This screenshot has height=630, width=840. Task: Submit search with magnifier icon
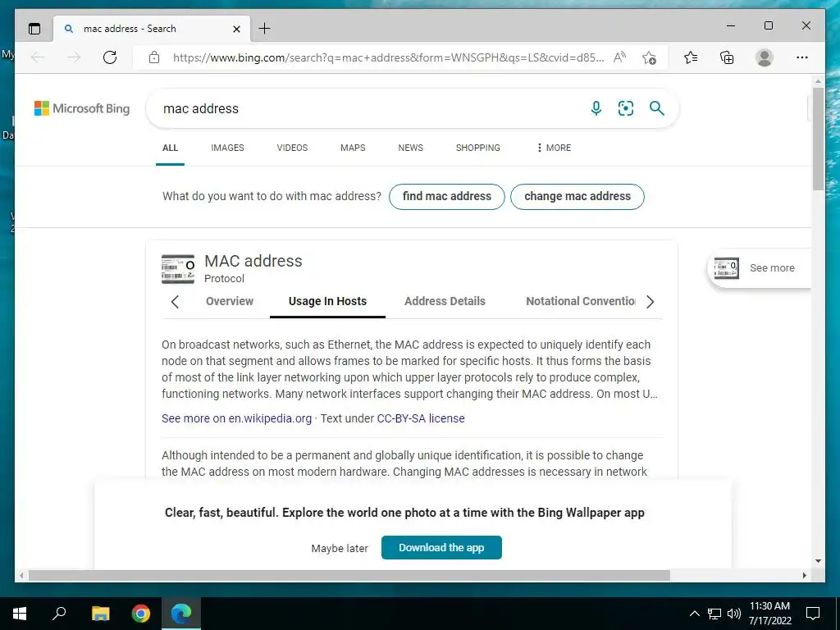657,108
